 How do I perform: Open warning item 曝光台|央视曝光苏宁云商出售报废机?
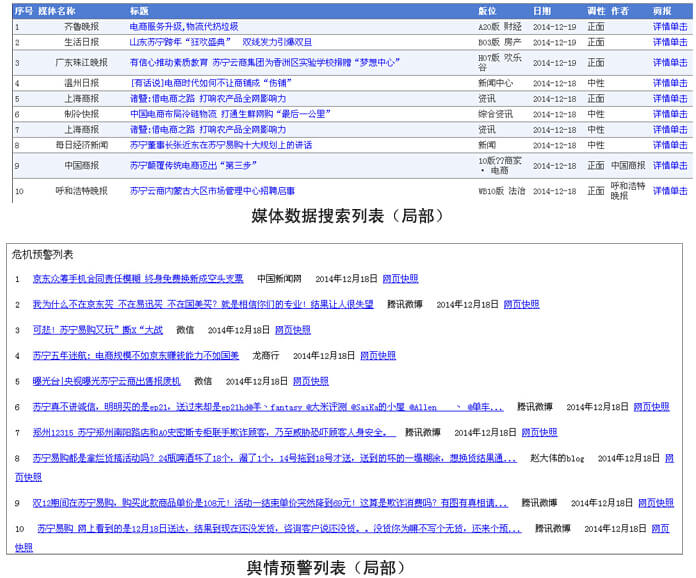107,381
